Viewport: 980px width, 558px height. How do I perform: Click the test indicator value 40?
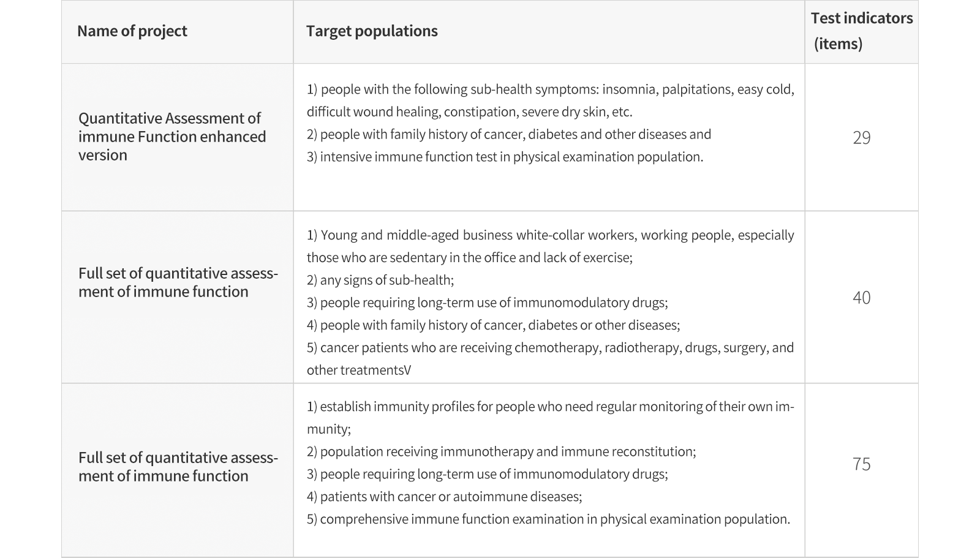pos(861,298)
